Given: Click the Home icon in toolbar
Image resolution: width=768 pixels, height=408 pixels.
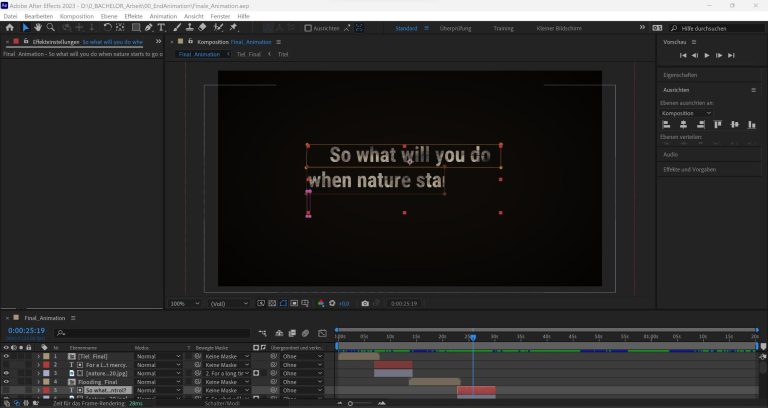Looking at the screenshot, I should [10, 28].
